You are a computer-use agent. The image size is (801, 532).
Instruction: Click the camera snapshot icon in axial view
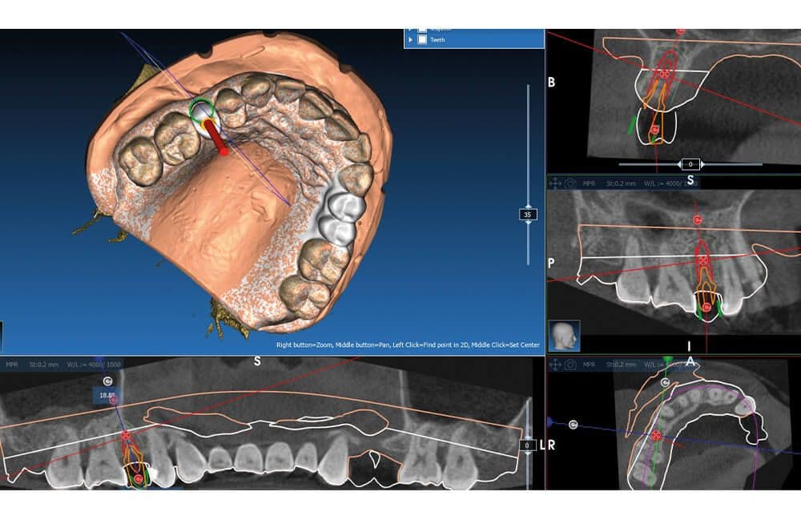click(x=570, y=365)
